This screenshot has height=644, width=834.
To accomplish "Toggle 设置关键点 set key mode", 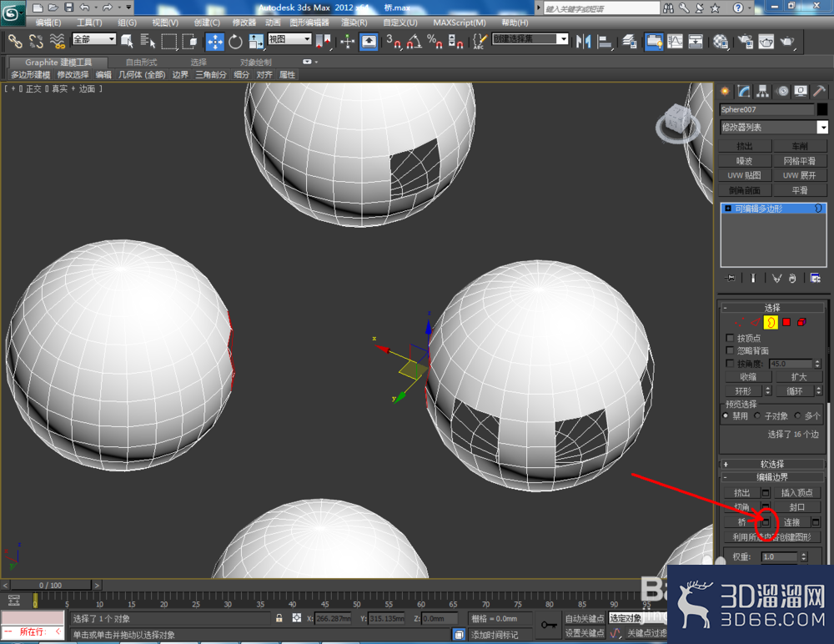I will point(584,633).
